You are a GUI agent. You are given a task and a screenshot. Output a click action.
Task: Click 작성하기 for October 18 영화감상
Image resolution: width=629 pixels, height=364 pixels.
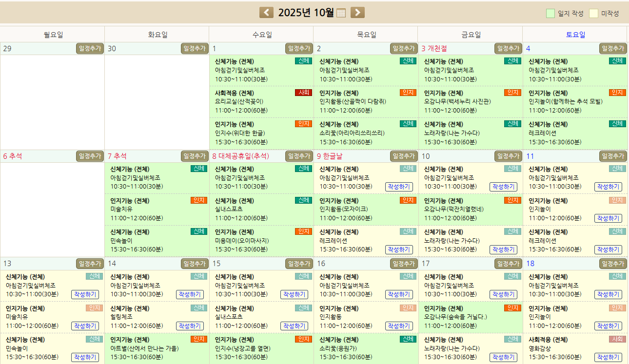[608, 357]
